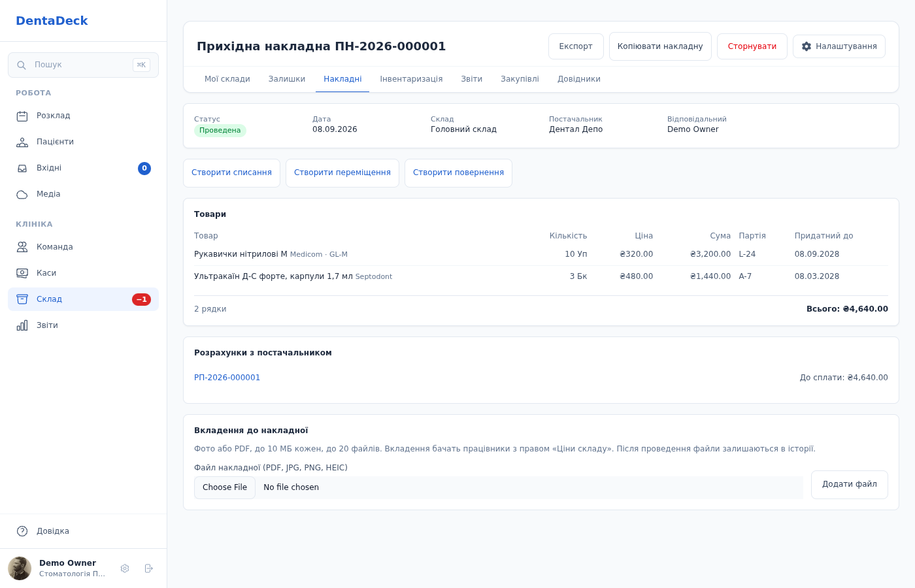
Task: Open the Звіти tab in warehouse navigation
Action: (472, 79)
